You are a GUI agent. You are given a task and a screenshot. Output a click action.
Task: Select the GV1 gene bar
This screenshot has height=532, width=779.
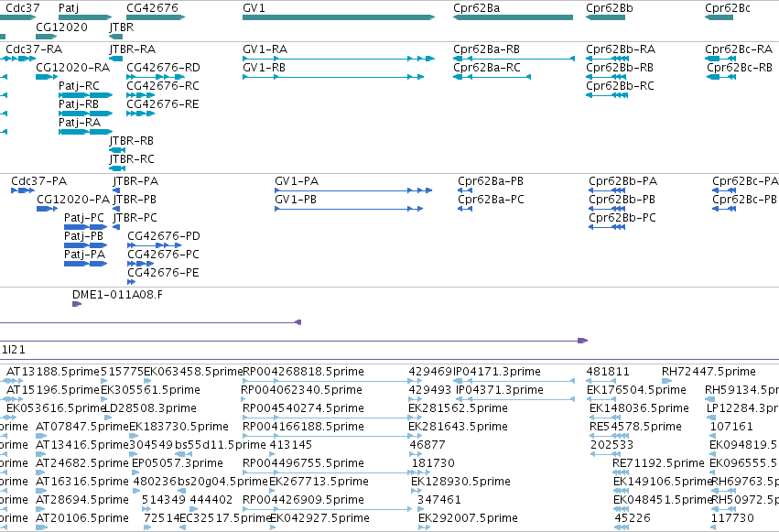pos(339,17)
